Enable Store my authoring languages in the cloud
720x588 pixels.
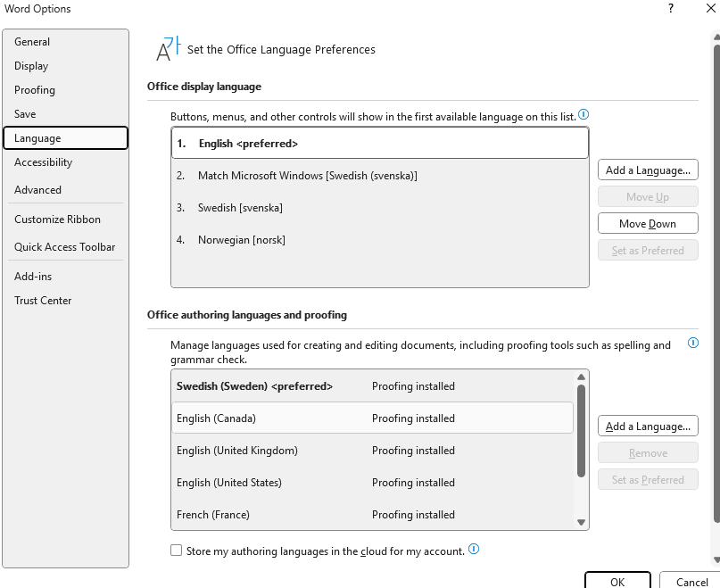tap(177, 551)
